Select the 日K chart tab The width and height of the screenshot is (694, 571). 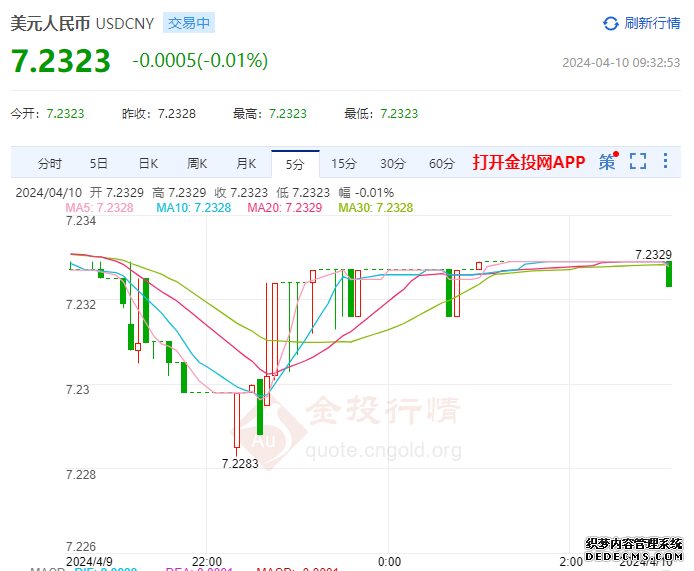pyautogui.click(x=148, y=164)
